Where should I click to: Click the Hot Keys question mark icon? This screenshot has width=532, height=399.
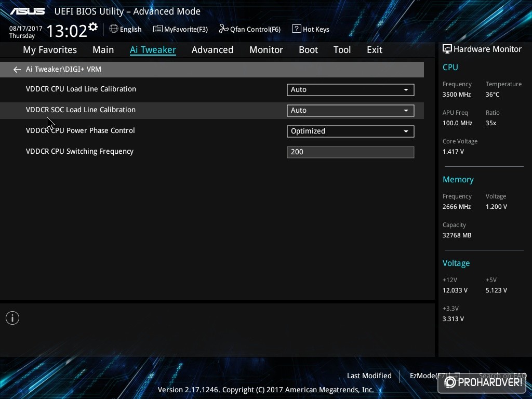(296, 29)
